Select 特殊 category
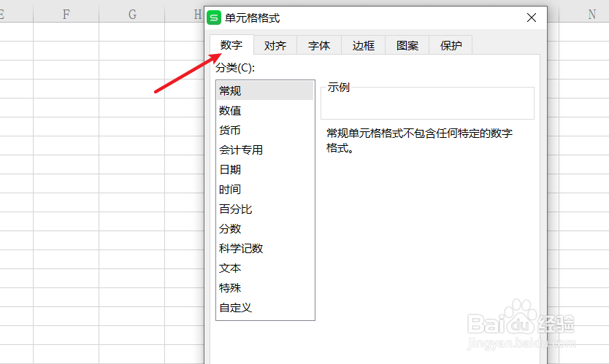 click(x=265, y=288)
